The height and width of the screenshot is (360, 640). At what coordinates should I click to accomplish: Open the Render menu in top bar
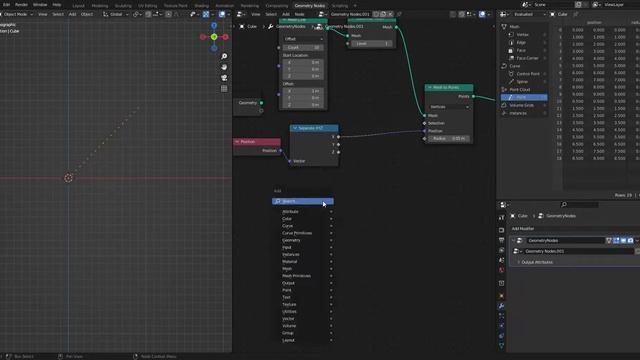tap(21, 5)
